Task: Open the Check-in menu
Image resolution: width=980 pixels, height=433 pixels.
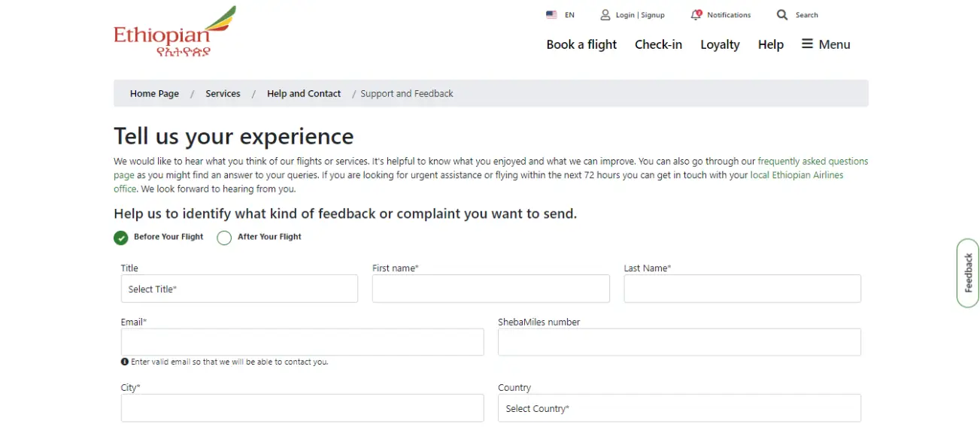Action: point(658,44)
